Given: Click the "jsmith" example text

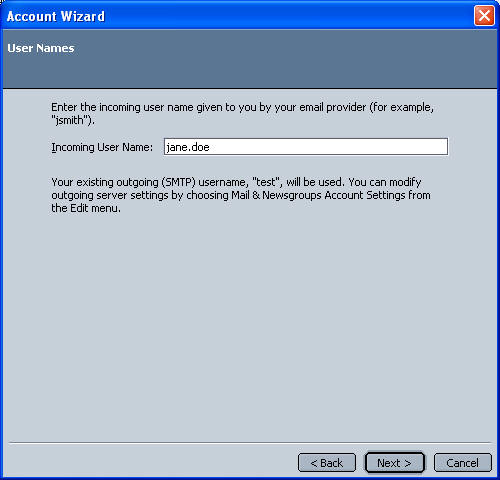Looking at the screenshot, I should pyautogui.click(x=70, y=120).
